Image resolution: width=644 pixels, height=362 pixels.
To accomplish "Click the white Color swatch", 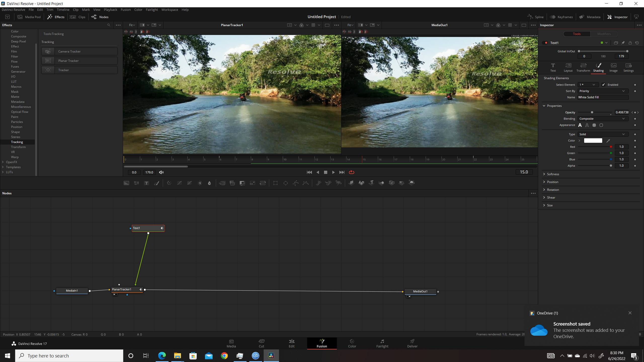I will [593, 141].
